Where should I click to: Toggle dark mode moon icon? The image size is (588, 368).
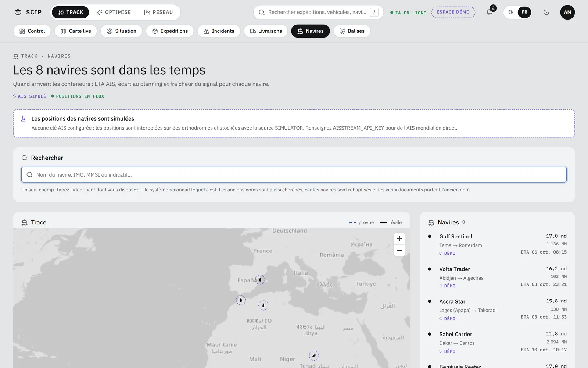click(x=546, y=12)
